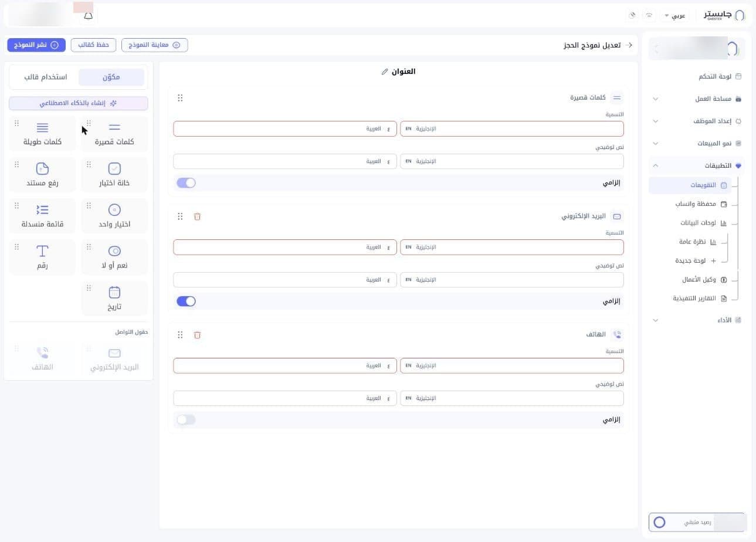Add a رفع مستند component
756x542 pixels.
pyautogui.click(x=42, y=175)
